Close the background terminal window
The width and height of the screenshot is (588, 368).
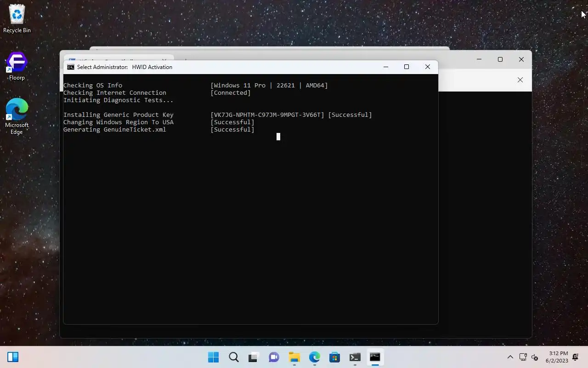tap(521, 59)
